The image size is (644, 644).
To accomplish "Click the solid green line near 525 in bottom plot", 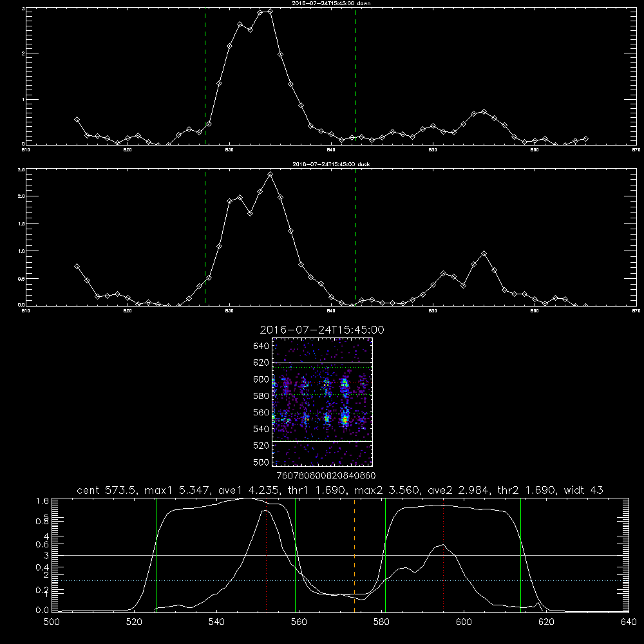I will click(156, 554).
